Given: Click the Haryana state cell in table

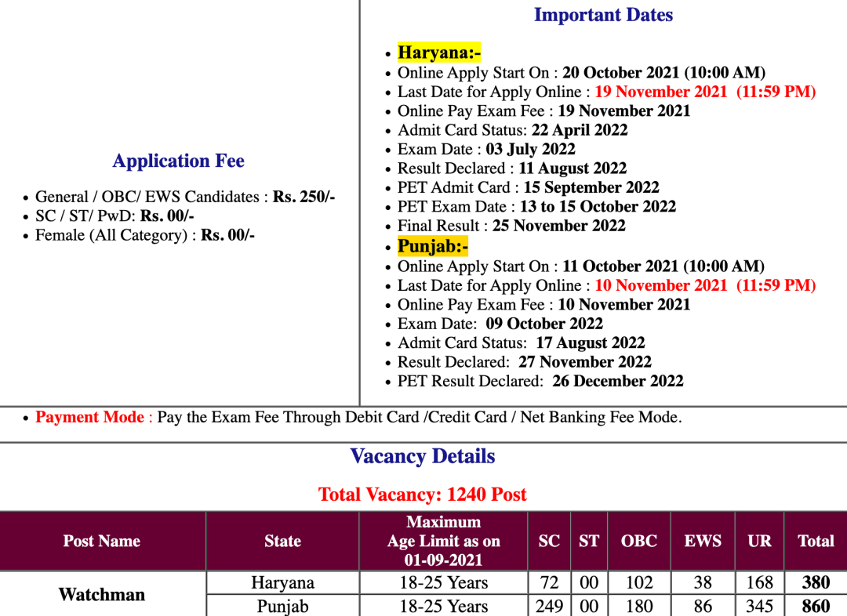Looking at the screenshot, I should click(x=282, y=582).
